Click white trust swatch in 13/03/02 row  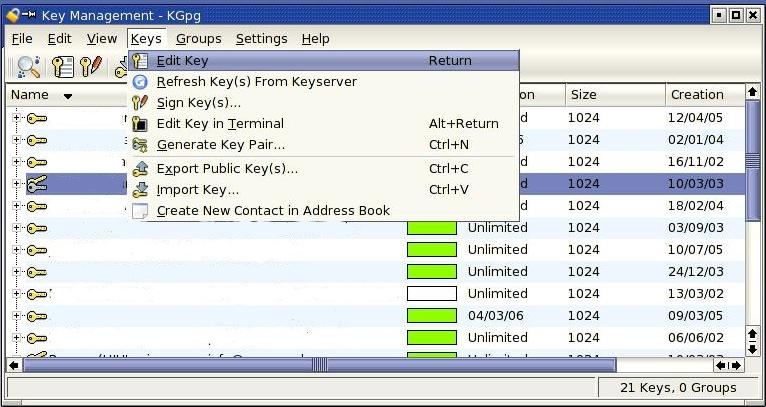[x=432, y=294]
